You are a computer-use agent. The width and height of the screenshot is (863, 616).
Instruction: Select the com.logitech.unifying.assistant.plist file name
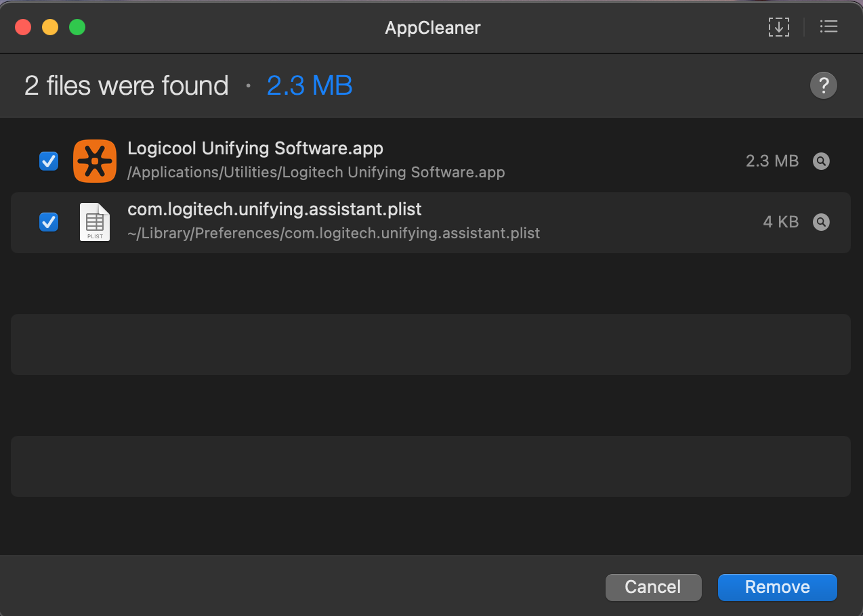coord(274,208)
